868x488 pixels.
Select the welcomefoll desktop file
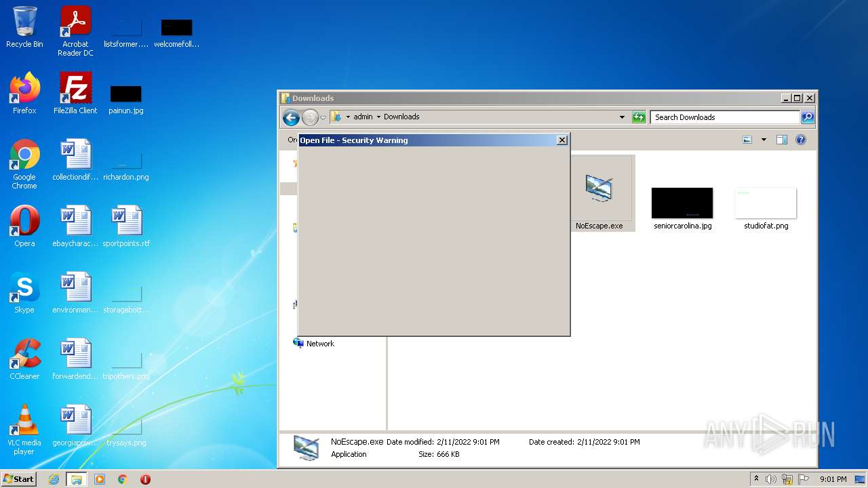coord(177,33)
